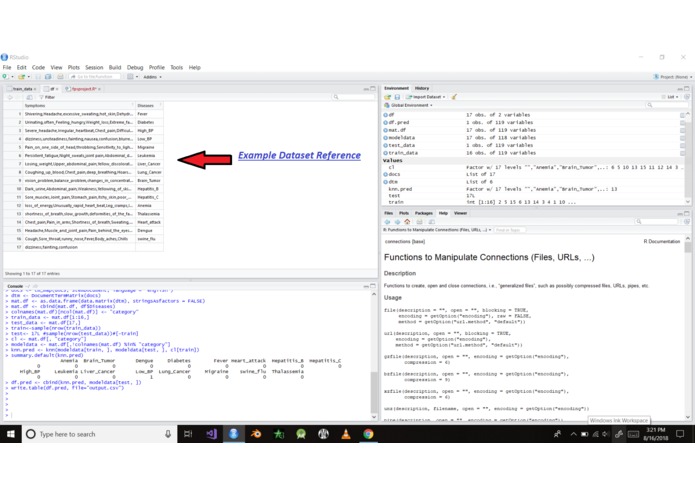Image resolution: width=695 pixels, height=494 pixels.
Task: Click the view table icon for df
Action: [x=683, y=115]
